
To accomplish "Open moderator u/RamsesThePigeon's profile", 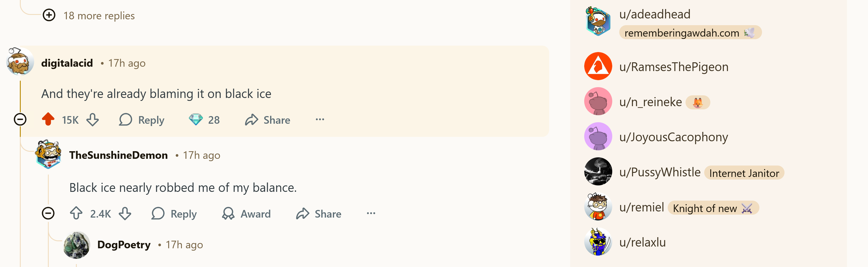I will pyautogui.click(x=674, y=67).
